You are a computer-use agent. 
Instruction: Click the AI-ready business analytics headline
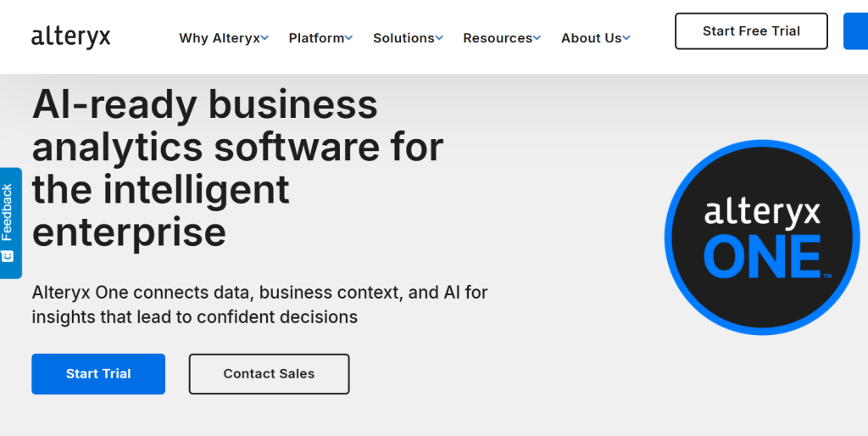click(237, 168)
